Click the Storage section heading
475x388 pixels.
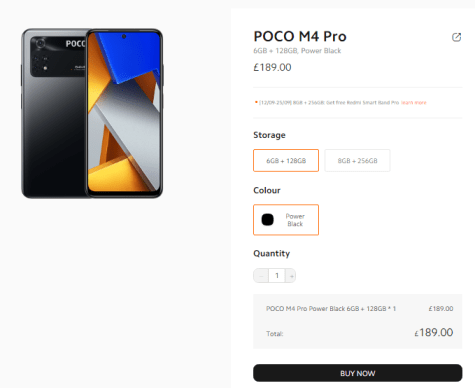coord(269,135)
